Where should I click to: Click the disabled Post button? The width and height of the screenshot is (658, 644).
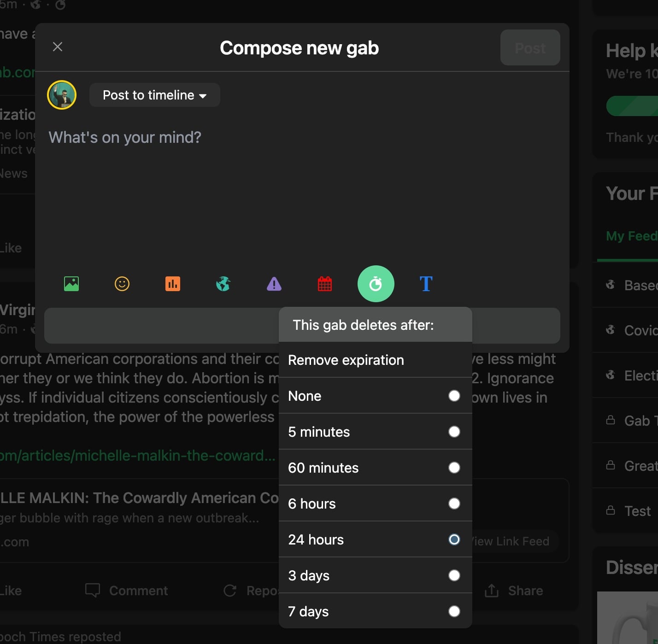coord(530,48)
